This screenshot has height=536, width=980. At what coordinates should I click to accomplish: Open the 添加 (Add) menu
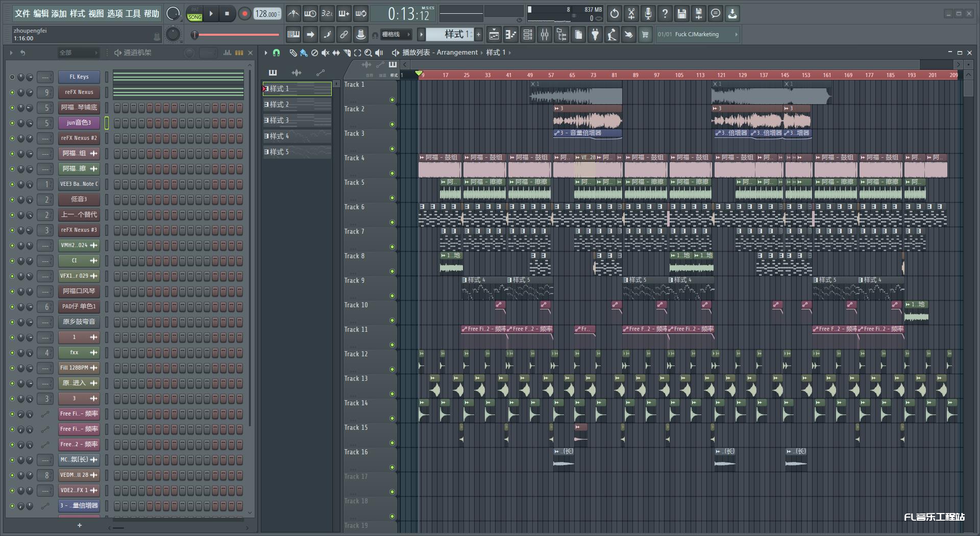tap(59, 14)
